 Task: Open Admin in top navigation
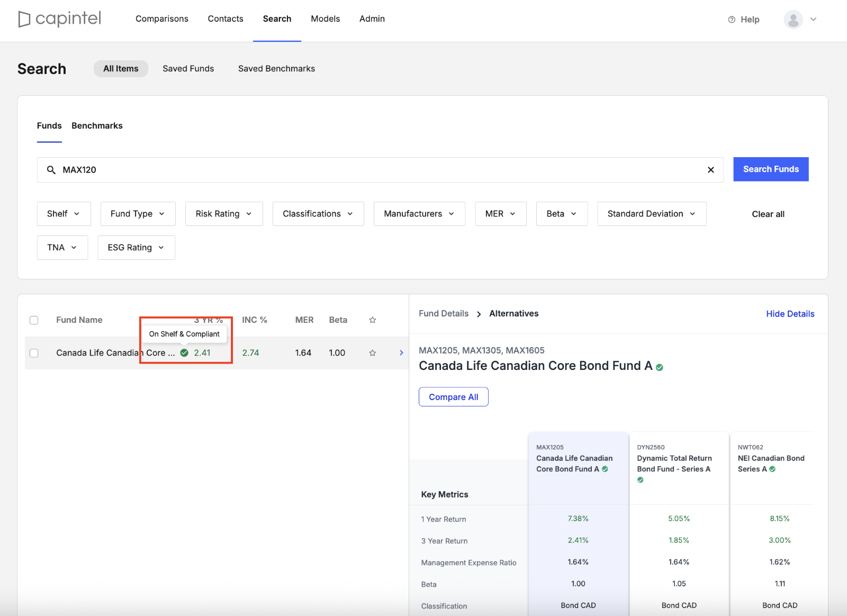[372, 19]
